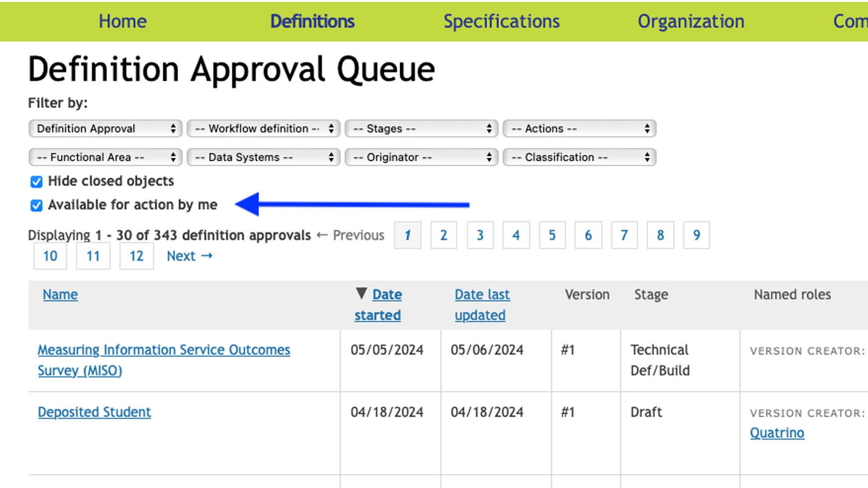Expand the Classification filter
Screen dimensions: 868x488
(579, 157)
